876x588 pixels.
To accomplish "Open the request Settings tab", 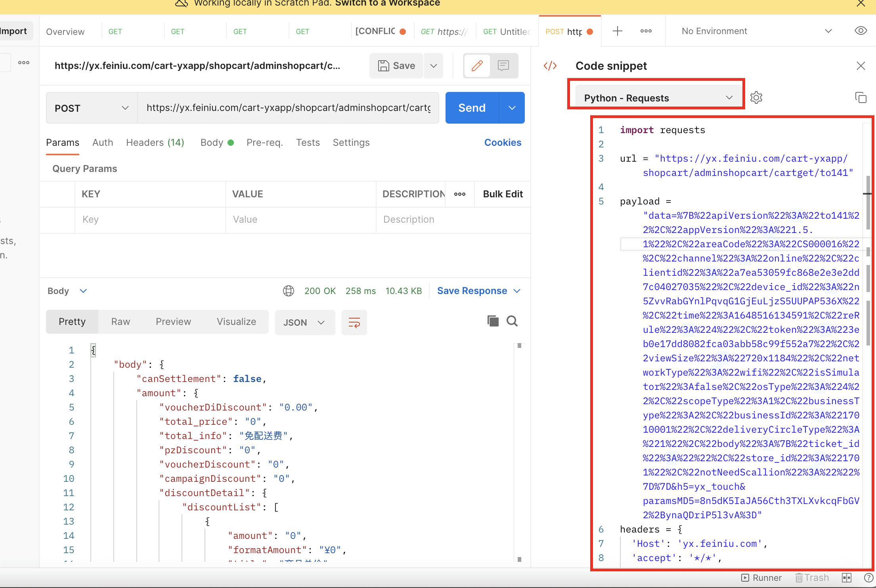I will click(x=351, y=143).
